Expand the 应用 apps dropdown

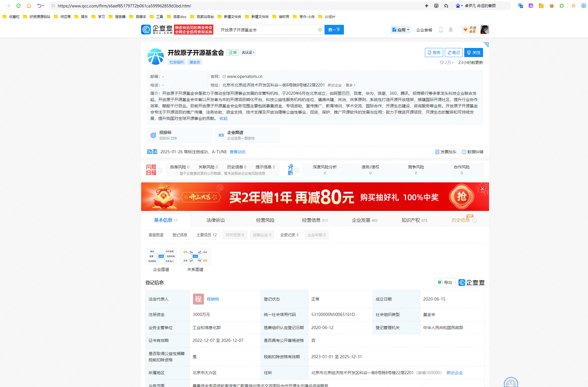(401, 30)
